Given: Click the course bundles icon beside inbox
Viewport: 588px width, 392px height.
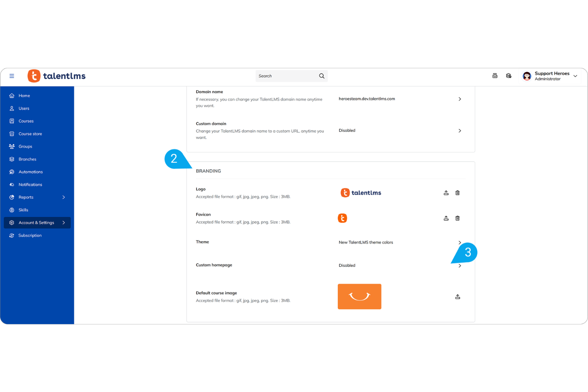Looking at the screenshot, I should 509,75.
